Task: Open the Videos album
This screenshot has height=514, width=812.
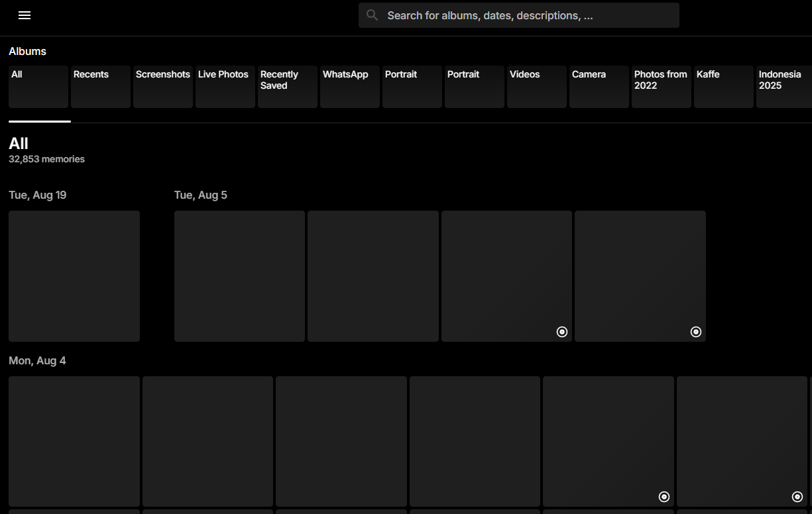Action: (x=537, y=87)
